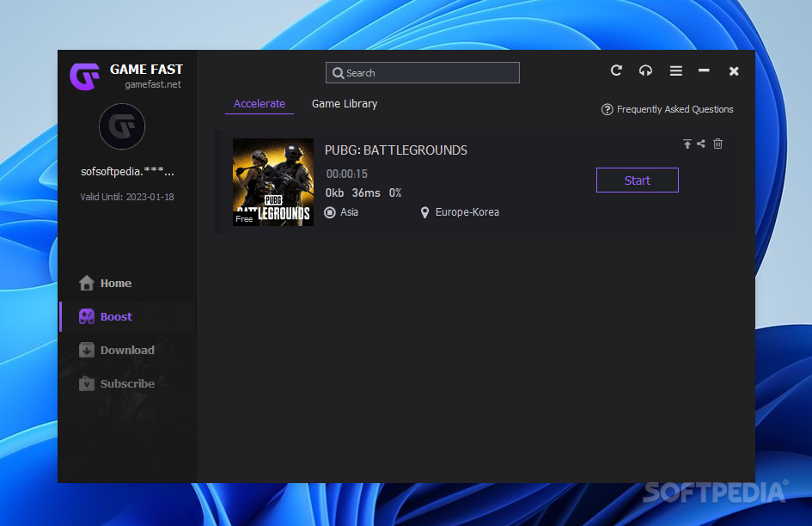Click the 0kb traffic value
This screenshot has height=526, width=812.
(x=334, y=193)
